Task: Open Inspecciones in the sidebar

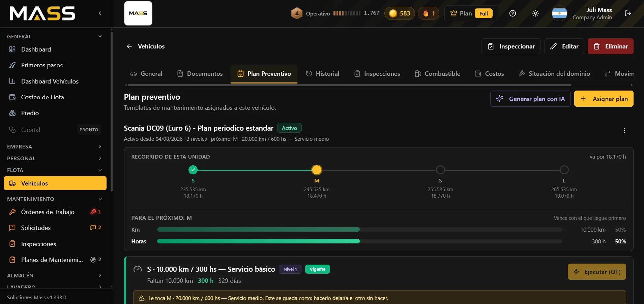Action: click(55, 244)
